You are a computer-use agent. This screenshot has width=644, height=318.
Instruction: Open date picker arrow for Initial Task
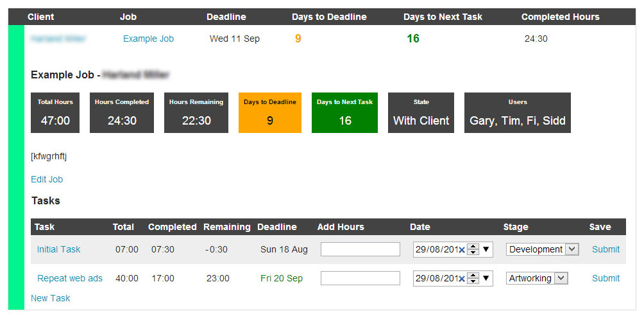click(x=486, y=249)
